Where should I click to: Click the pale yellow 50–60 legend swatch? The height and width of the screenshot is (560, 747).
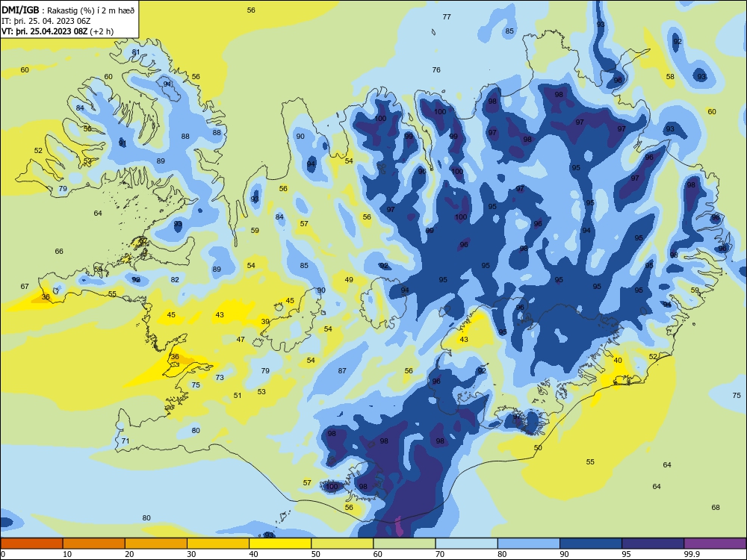point(342,544)
